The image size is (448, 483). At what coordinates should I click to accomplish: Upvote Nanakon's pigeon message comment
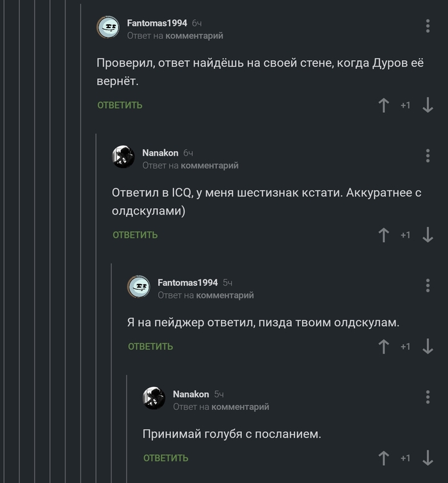pos(384,458)
